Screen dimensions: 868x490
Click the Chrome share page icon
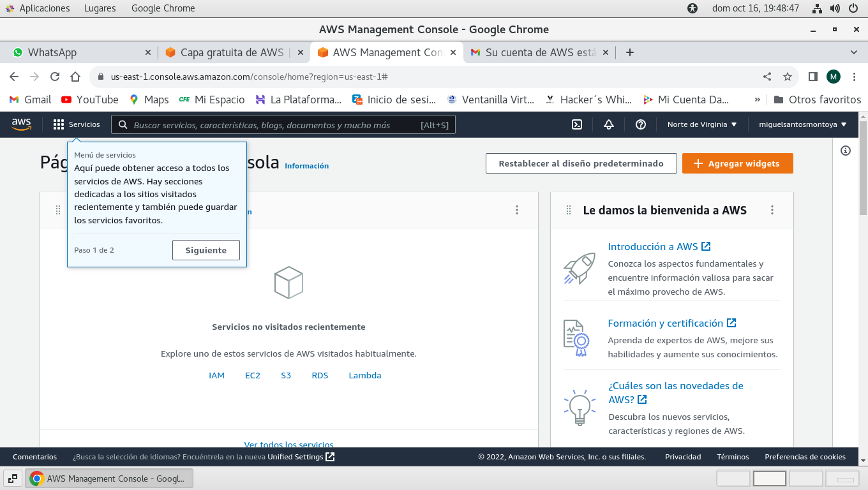pyautogui.click(x=767, y=77)
